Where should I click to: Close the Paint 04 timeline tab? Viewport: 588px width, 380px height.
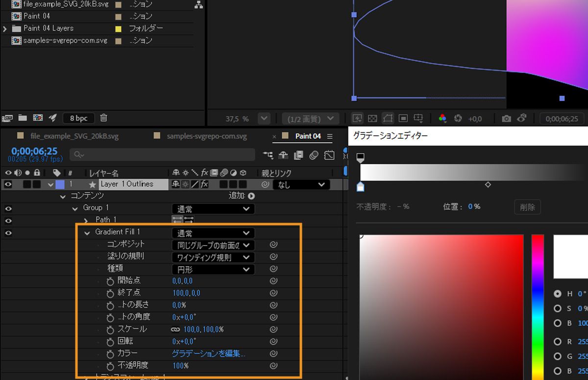274,136
